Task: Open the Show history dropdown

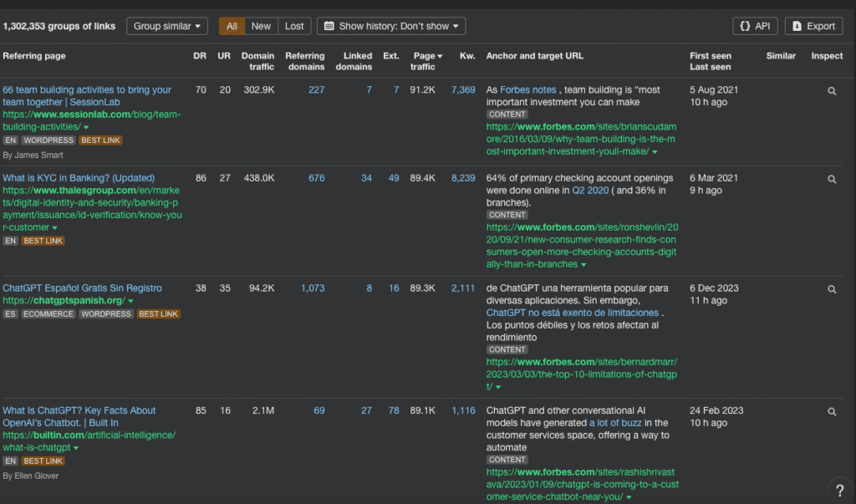Action: point(391,26)
